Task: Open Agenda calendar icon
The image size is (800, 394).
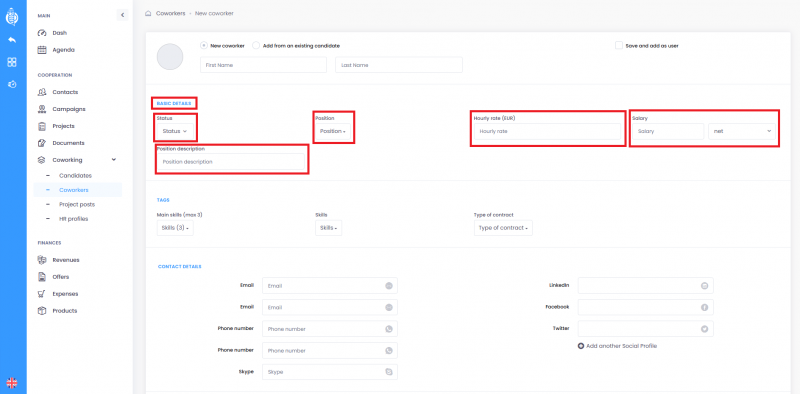Action: coord(42,50)
